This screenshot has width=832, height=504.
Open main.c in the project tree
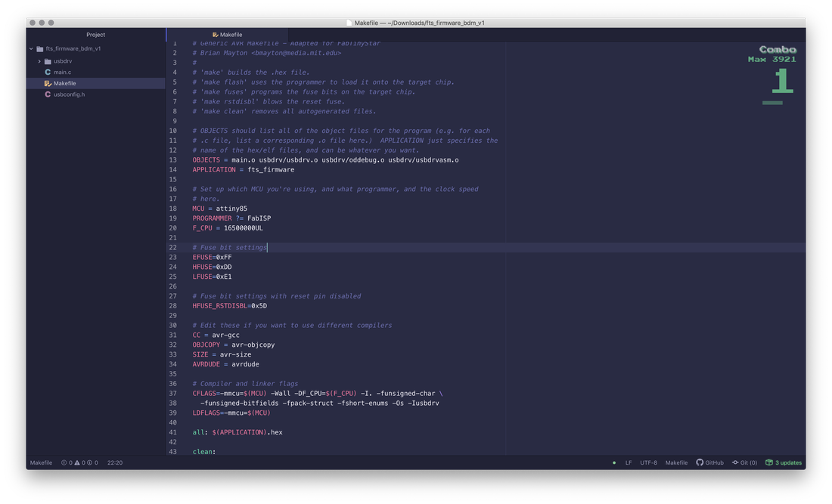[62, 72]
